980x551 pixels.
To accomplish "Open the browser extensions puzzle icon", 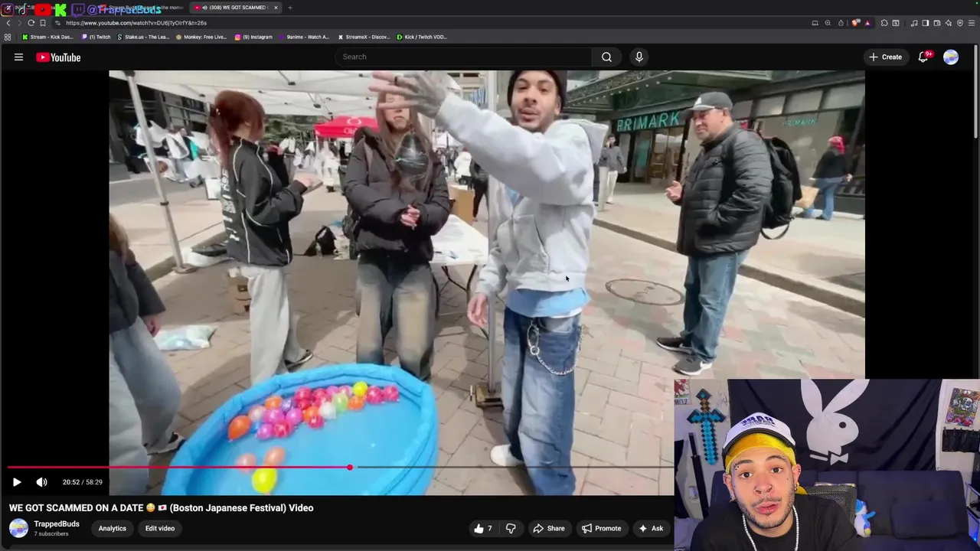I will tap(884, 23).
